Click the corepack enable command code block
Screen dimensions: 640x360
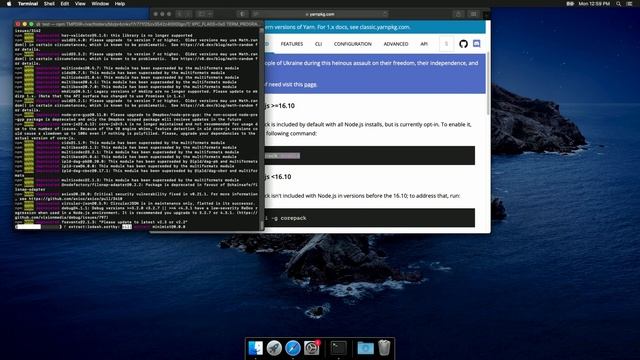[369, 156]
